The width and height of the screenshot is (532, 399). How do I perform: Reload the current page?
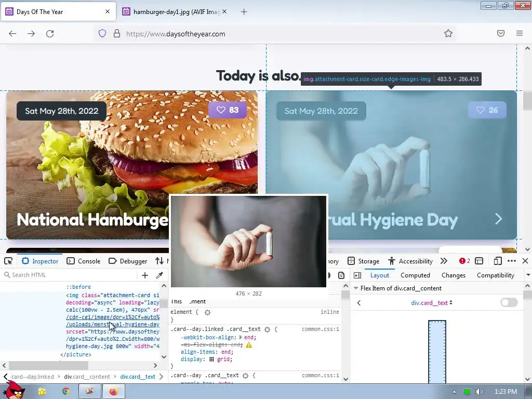(x=50, y=34)
